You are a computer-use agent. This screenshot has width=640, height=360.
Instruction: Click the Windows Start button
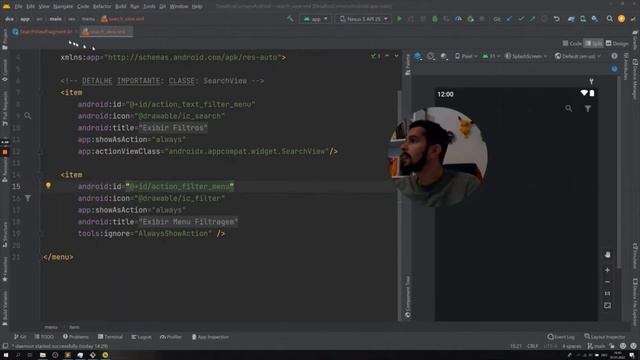6,356
